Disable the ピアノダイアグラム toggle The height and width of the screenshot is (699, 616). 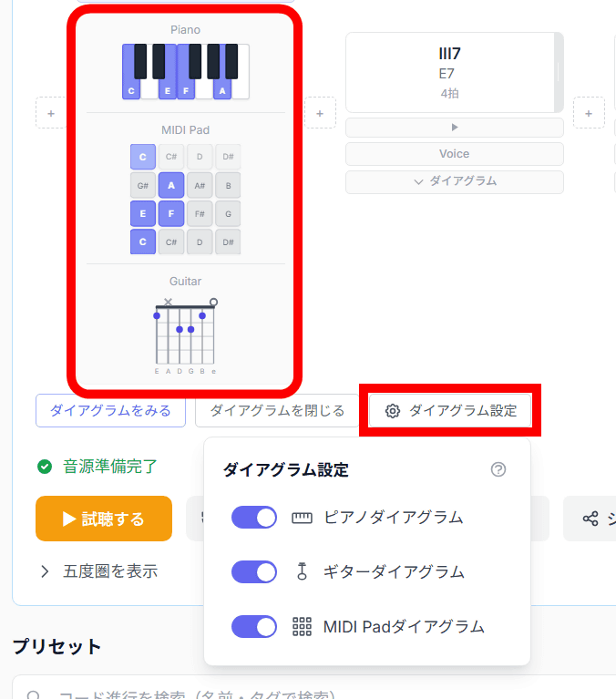pos(254,518)
